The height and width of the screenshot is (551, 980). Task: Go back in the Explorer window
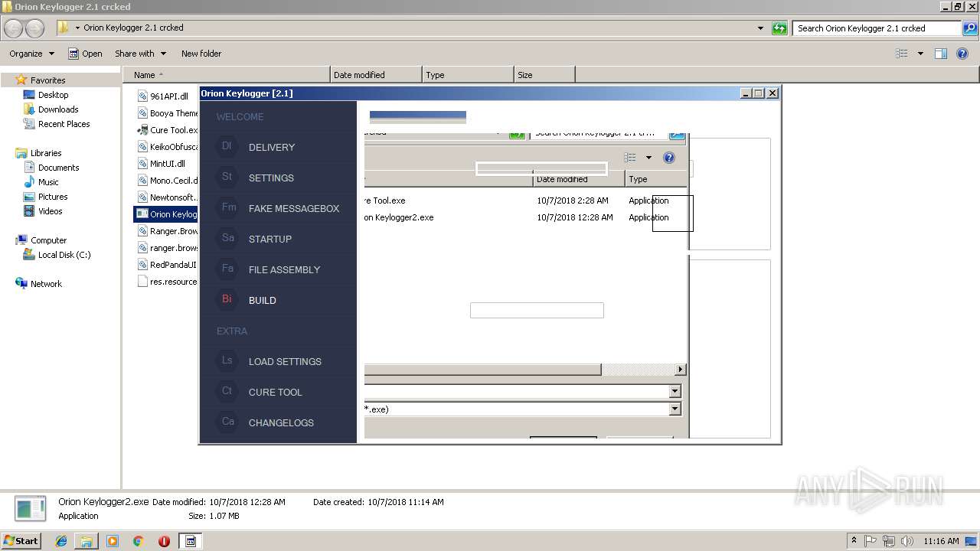14,28
